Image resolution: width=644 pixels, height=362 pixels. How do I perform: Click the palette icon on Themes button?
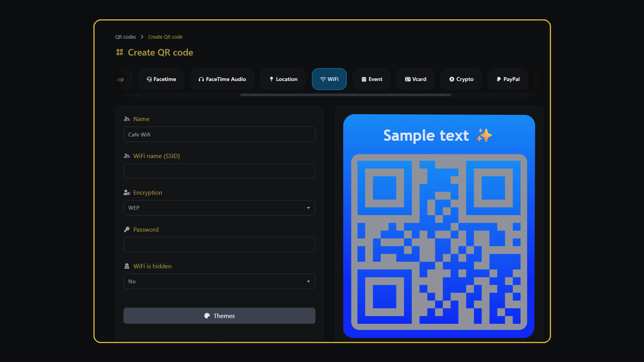pyautogui.click(x=207, y=316)
